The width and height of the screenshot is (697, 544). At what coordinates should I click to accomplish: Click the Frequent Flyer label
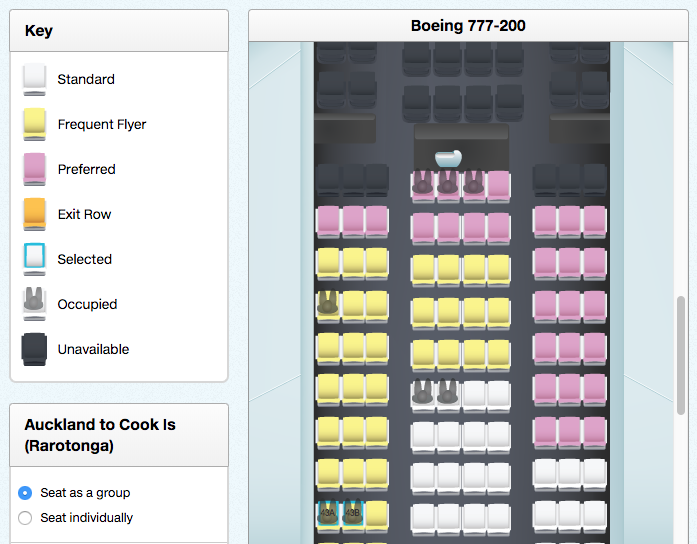102,124
